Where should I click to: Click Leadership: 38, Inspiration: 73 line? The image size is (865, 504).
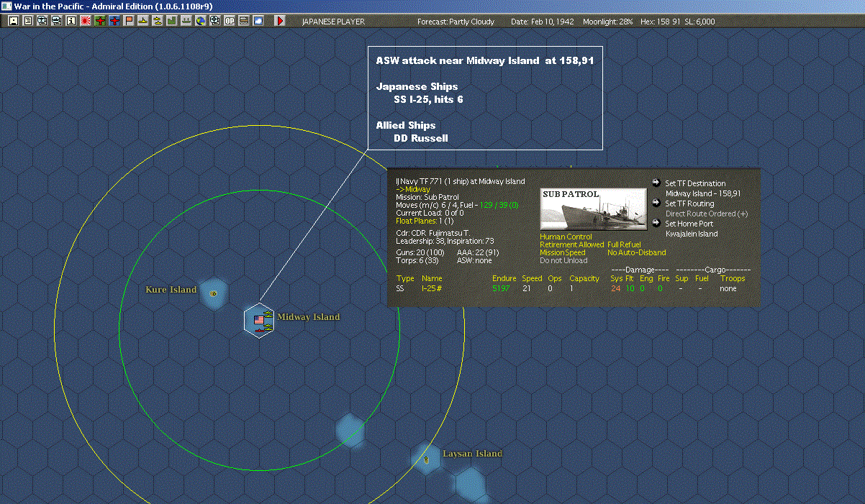445,241
